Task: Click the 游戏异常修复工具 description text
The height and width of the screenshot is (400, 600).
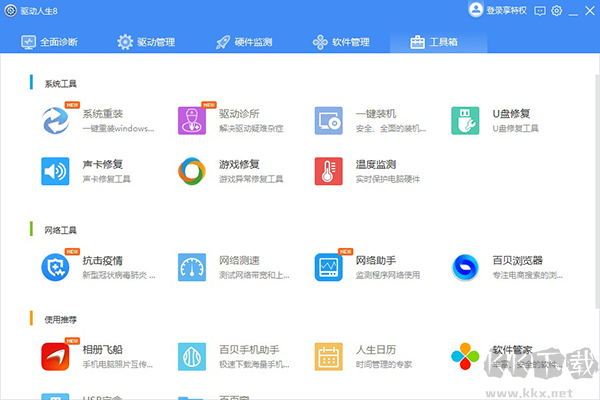Action: (x=251, y=179)
